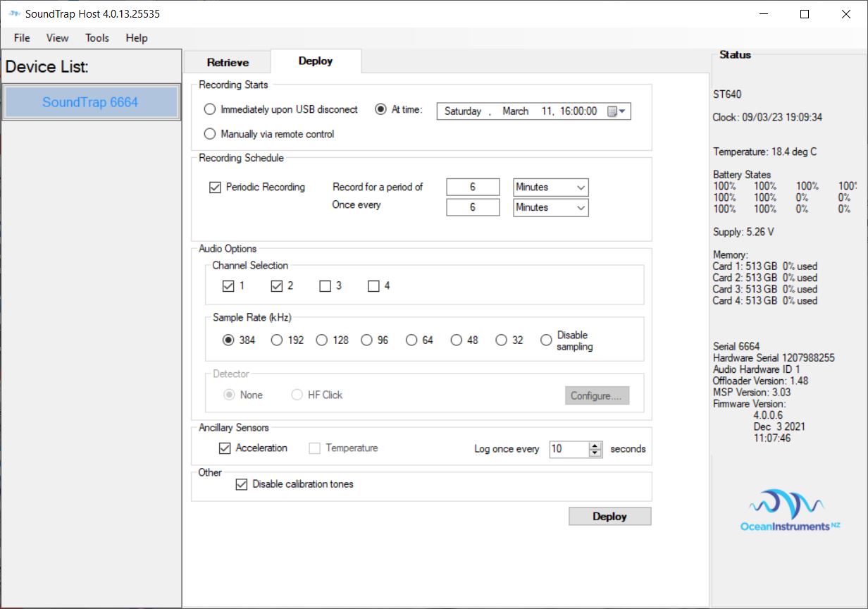Increase log interval with up arrow
Image resolution: width=868 pixels, height=609 pixels.
[595, 445]
